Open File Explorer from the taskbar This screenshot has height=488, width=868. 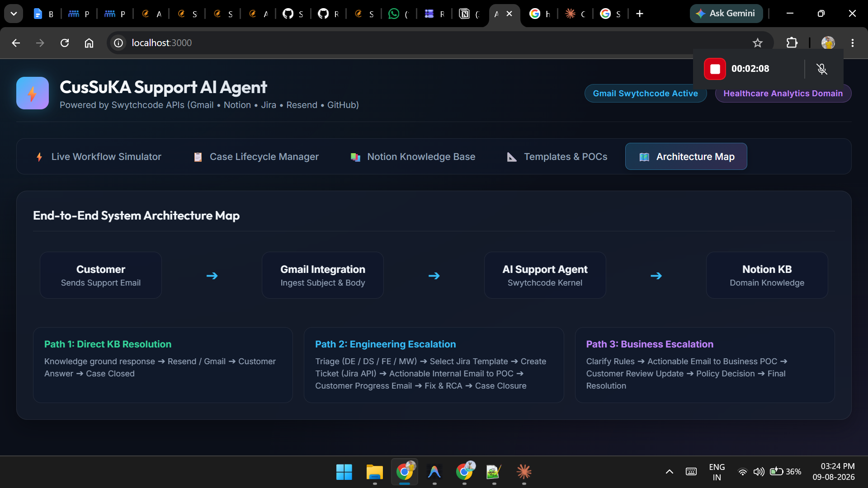tap(374, 472)
